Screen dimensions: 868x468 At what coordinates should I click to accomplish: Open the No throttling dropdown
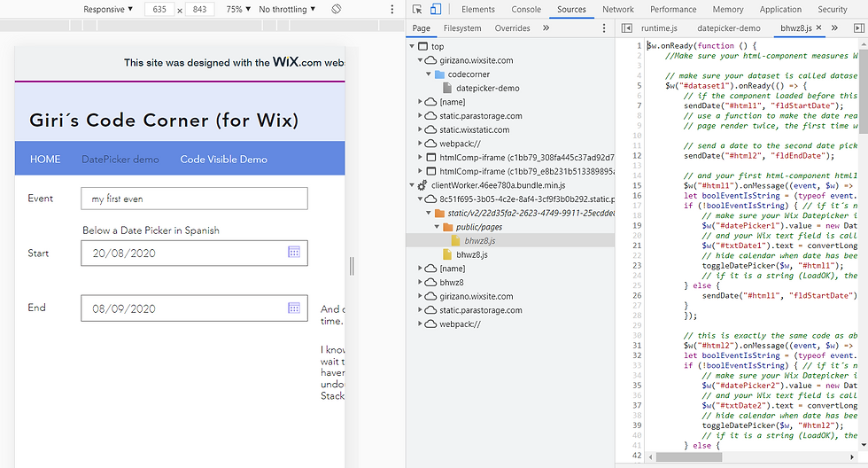(287, 9)
